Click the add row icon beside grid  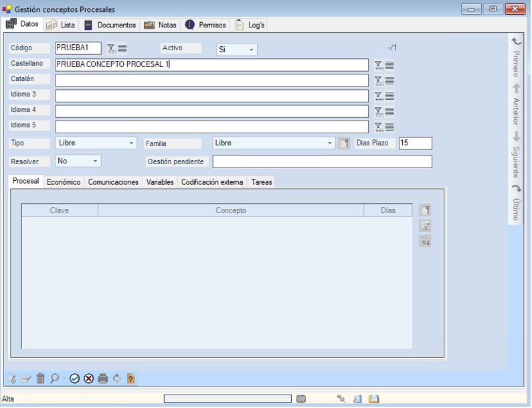pos(424,210)
